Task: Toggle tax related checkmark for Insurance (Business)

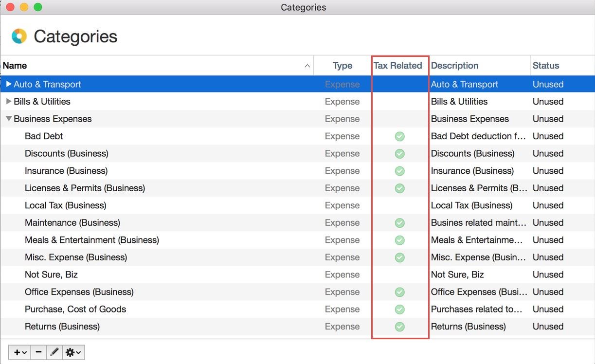Action: [x=399, y=171]
